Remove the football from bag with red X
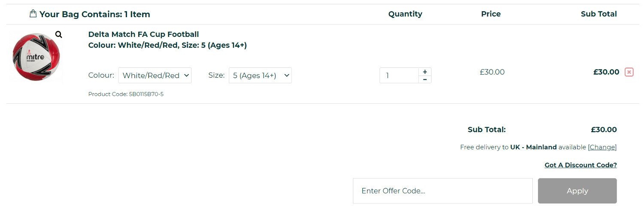644x206 pixels. pos(629,72)
